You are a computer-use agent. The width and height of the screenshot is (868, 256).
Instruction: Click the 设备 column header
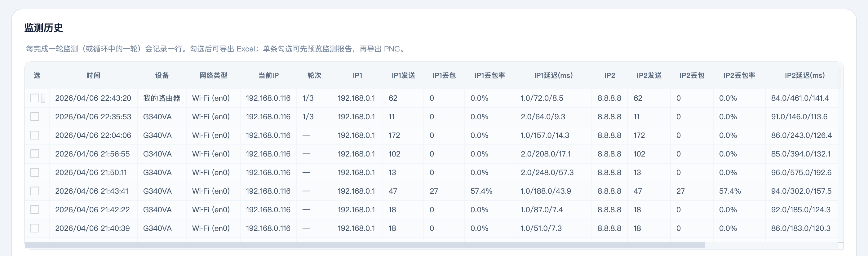[162, 75]
